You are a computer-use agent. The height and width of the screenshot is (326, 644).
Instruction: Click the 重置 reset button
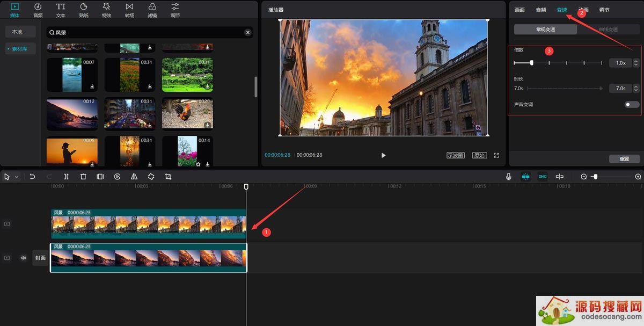point(624,159)
